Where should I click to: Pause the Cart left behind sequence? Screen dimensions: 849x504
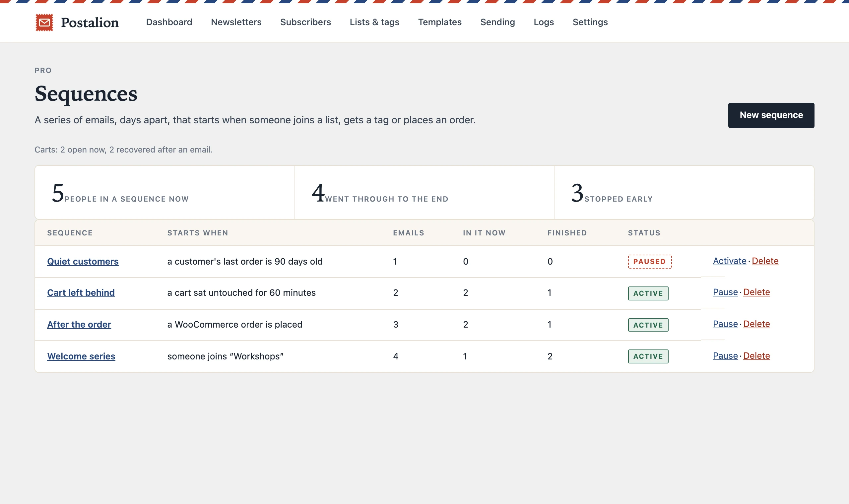click(x=725, y=292)
